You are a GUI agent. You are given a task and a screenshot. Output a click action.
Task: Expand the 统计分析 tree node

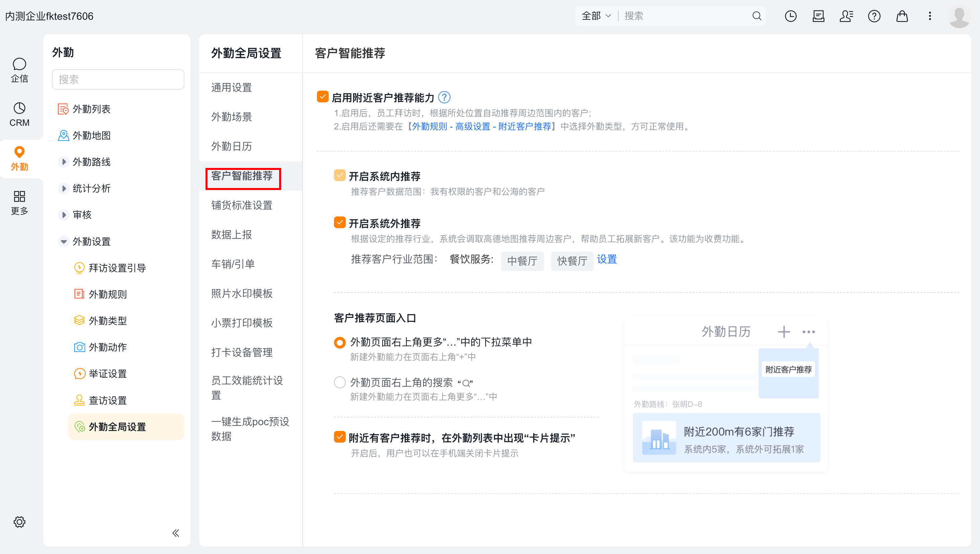(64, 188)
